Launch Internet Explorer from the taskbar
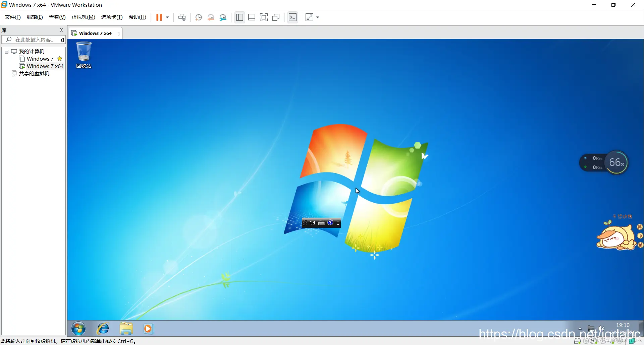Image resolution: width=644 pixels, height=345 pixels. [103, 329]
